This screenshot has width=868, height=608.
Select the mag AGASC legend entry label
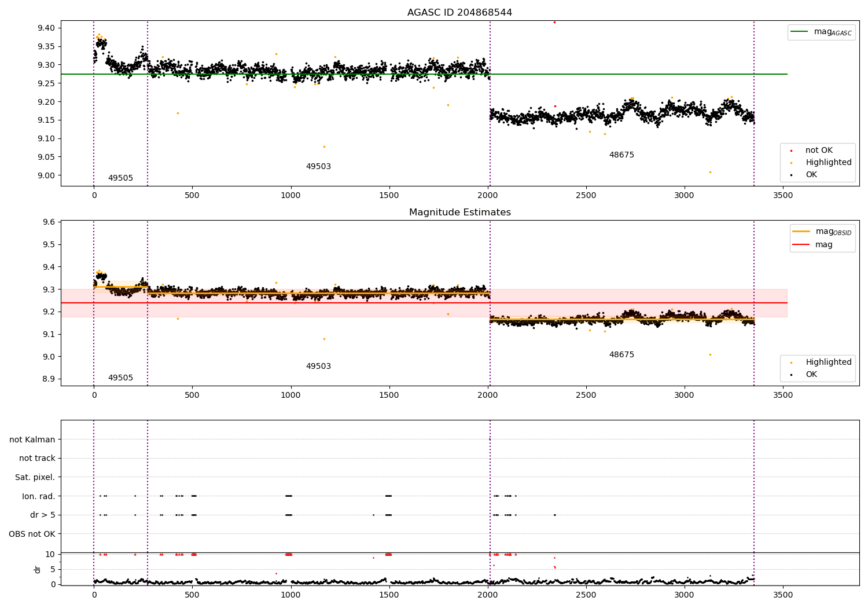pyautogui.click(x=833, y=32)
